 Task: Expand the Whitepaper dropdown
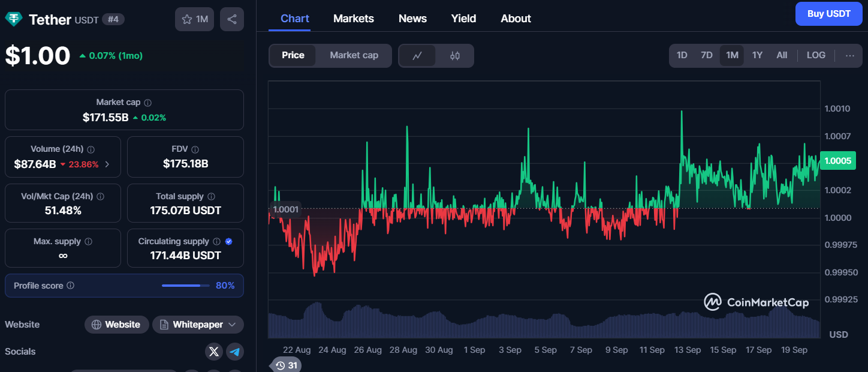(198, 325)
